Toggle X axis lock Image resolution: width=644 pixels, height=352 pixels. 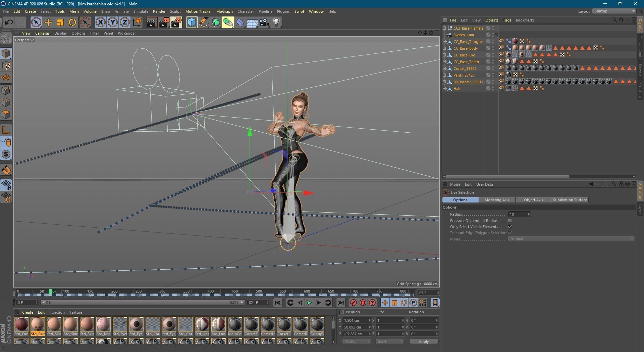(100, 23)
